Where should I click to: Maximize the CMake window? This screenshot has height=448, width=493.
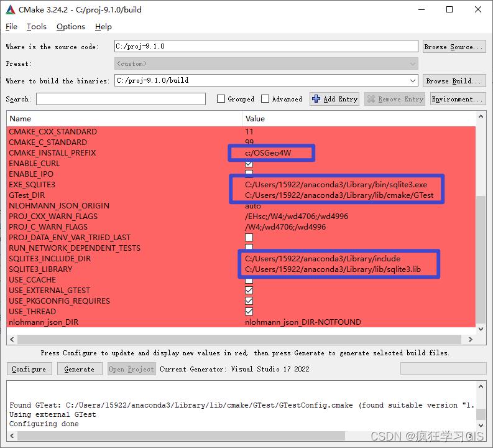tap(449, 9)
